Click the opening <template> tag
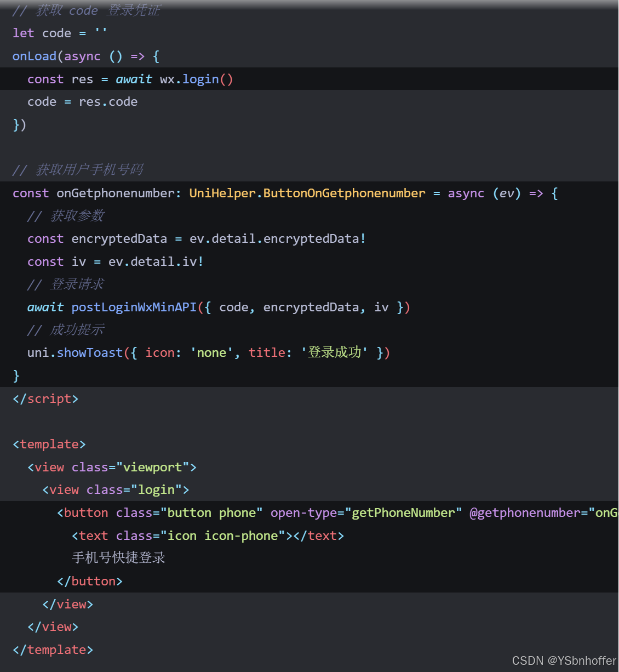This screenshot has width=619, height=672. click(49, 444)
